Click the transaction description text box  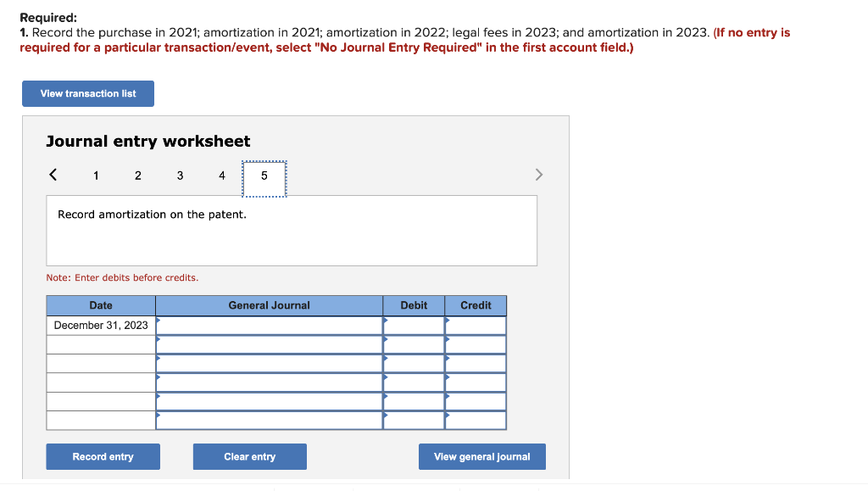292,230
